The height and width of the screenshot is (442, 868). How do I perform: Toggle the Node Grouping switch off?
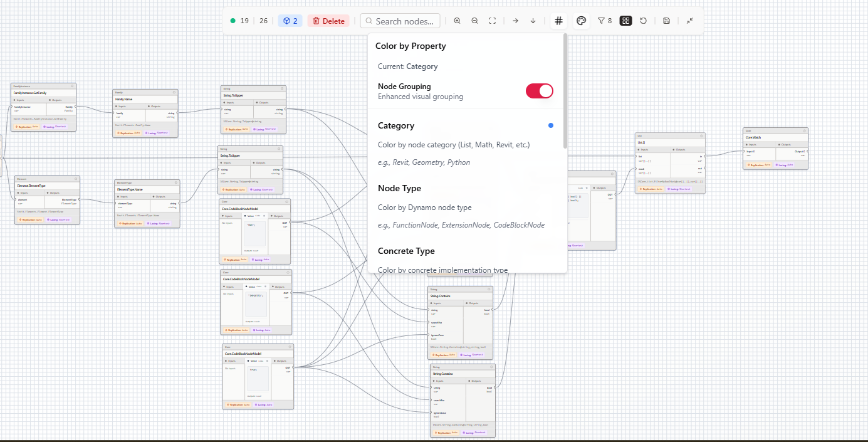(539, 91)
